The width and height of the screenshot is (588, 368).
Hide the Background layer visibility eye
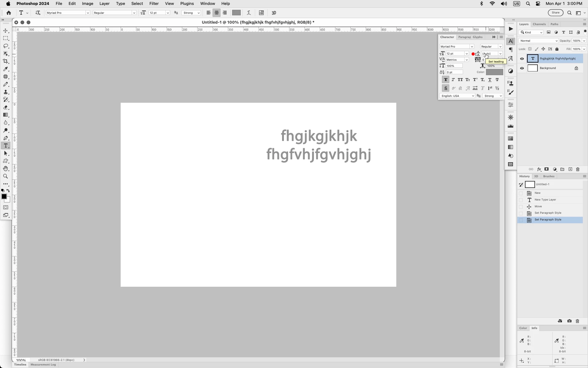tap(522, 68)
